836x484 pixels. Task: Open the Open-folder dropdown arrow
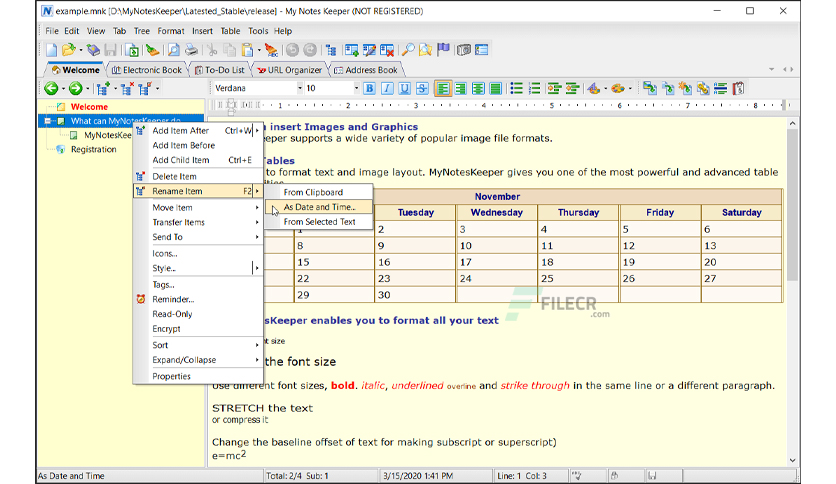point(81,51)
